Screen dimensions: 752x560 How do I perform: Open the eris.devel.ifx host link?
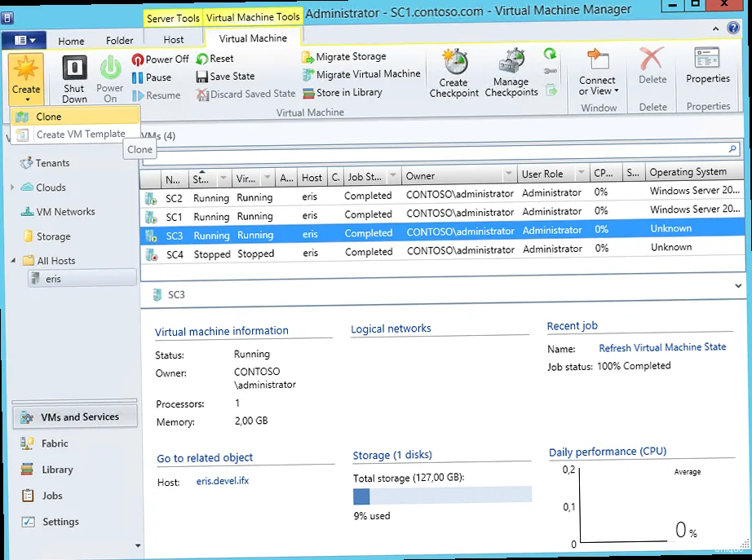222,481
